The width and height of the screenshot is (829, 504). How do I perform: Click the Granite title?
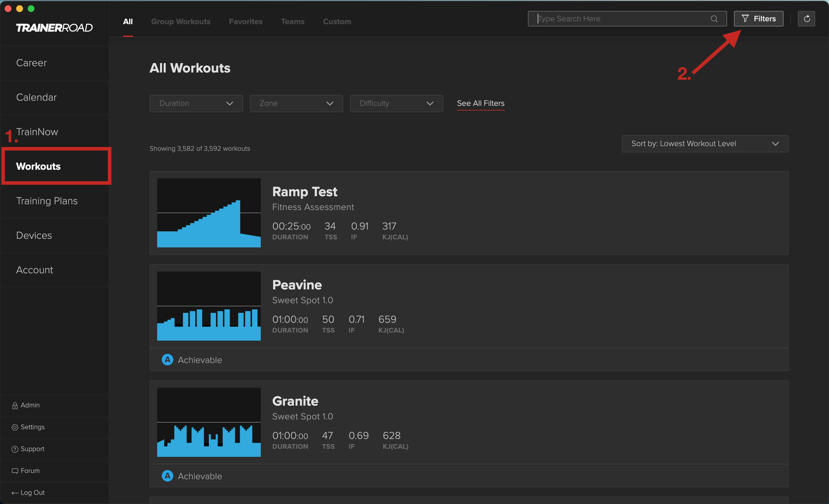coord(295,401)
